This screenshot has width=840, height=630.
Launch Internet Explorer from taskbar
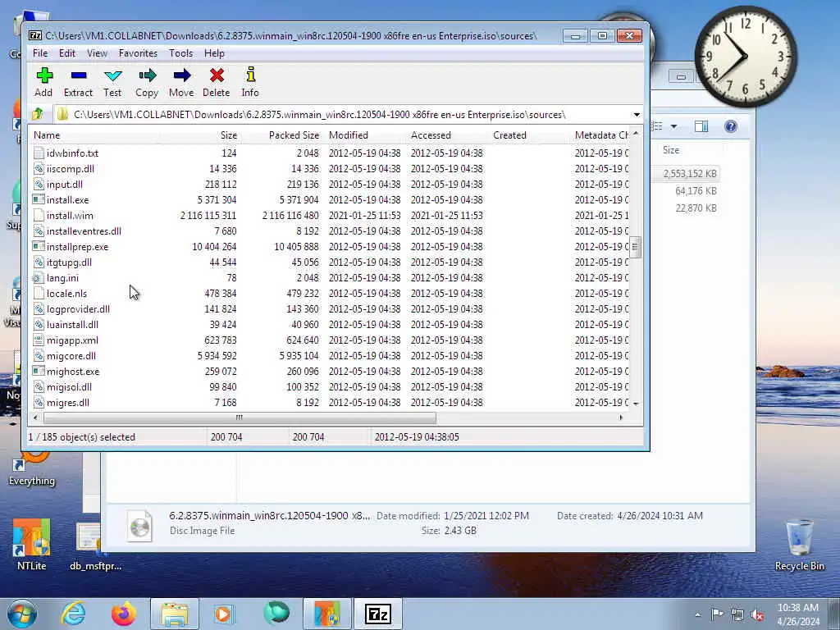[x=73, y=614]
